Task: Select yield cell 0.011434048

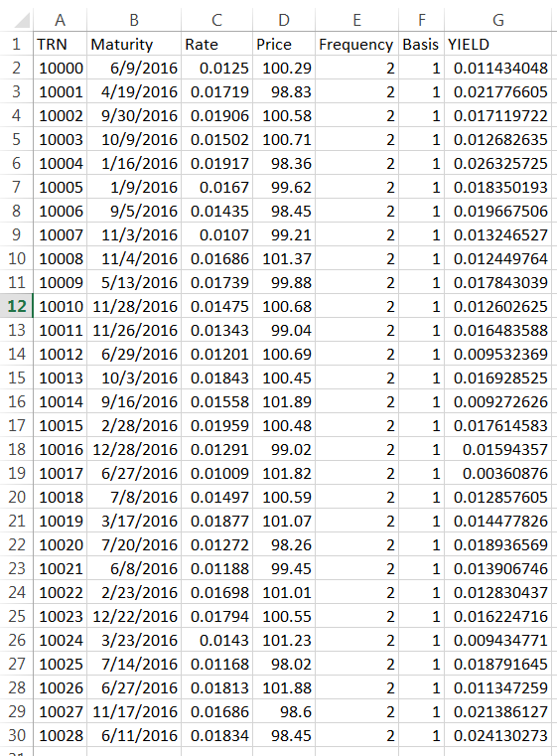Action: 498,68
